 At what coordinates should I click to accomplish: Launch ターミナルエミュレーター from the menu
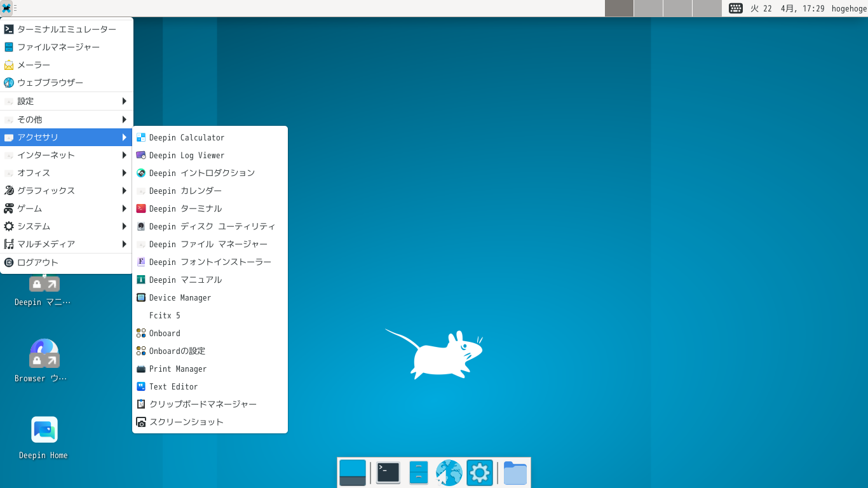67,29
